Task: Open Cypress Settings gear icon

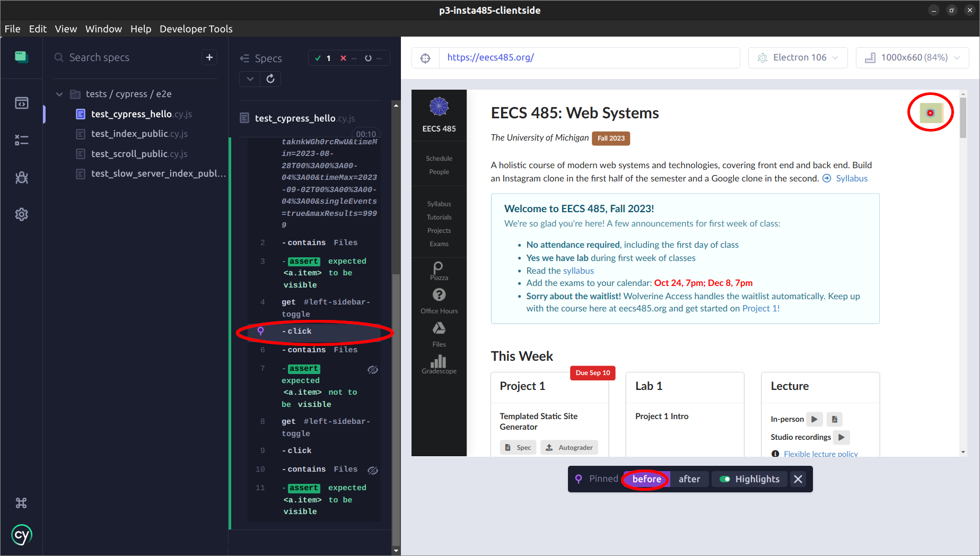Action: (22, 214)
